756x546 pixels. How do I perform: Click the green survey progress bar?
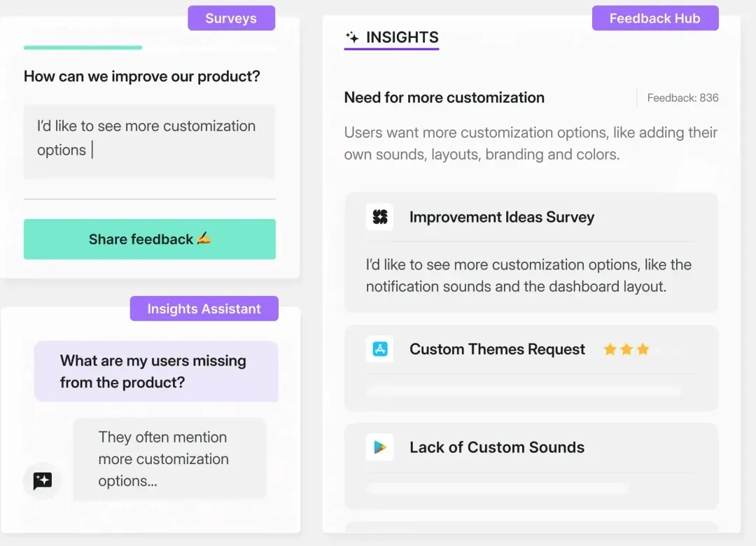(x=83, y=48)
